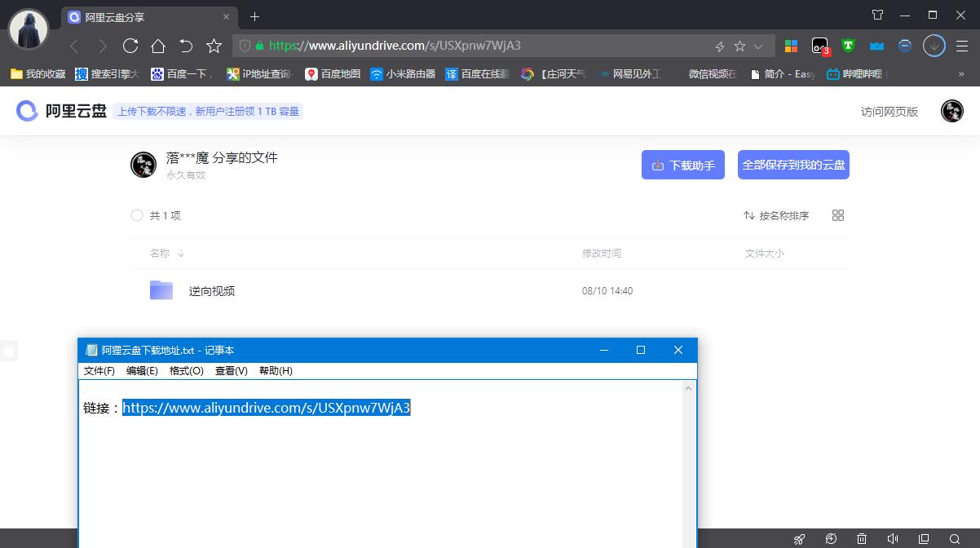The height and width of the screenshot is (548, 980).
Task: Click the 下载助手 button
Action: click(x=683, y=165)
